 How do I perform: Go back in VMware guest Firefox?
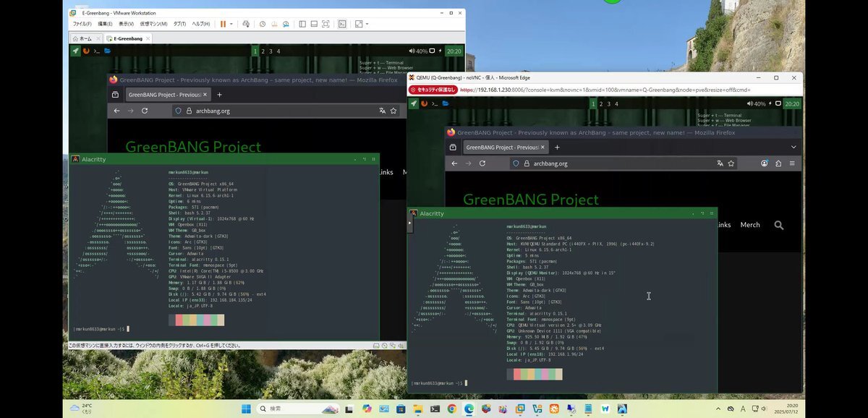coord(116,111)
